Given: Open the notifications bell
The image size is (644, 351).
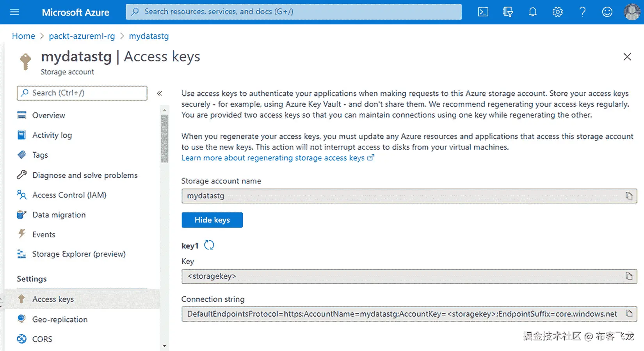Looking at the screenshot, I should 533,12.
